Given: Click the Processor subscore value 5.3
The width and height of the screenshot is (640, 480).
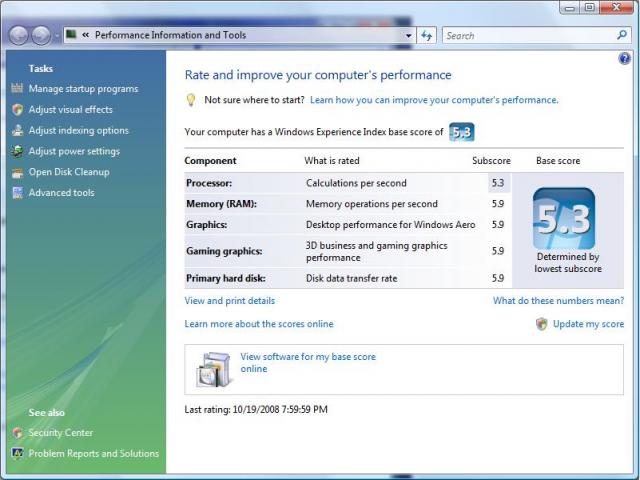Looking at the screenshot, I should [x=498, y=183].
